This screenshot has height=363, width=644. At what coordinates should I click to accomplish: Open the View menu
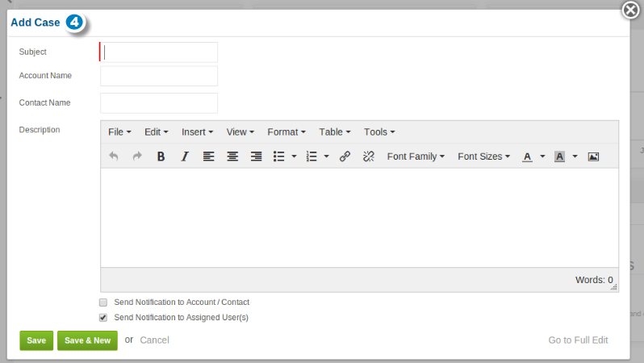click(x=240, y=132)
